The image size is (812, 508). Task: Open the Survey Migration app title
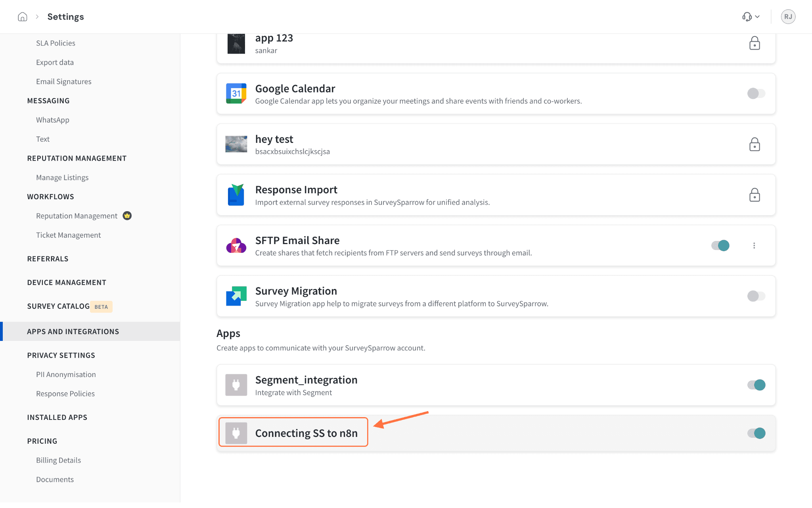click(296, 291)
